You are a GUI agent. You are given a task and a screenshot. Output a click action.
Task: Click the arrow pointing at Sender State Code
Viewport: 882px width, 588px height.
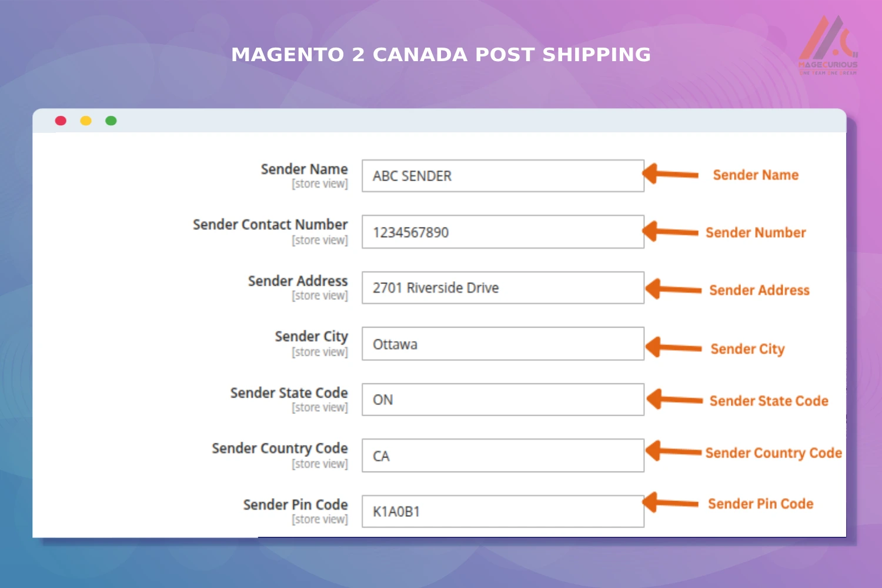674,399
